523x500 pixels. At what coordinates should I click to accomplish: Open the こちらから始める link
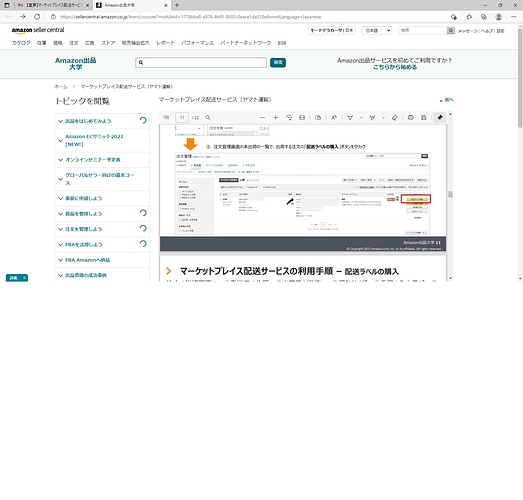tap(395, 67)
